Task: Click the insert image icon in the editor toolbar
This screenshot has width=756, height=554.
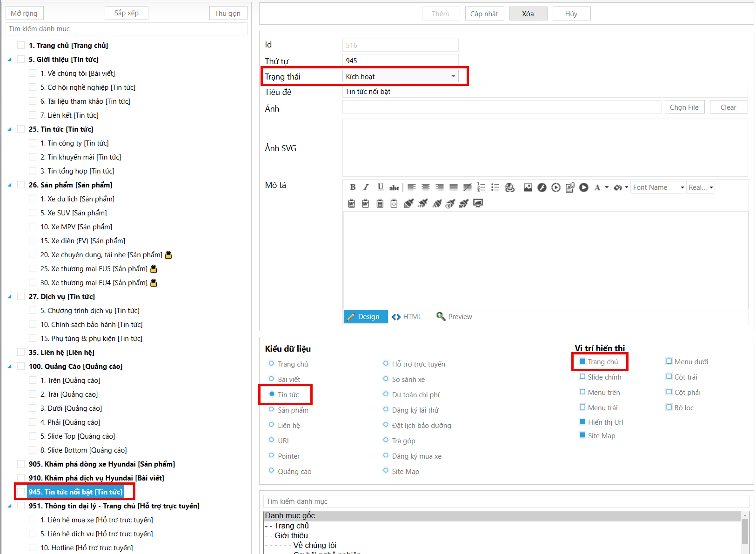Action: point(528,187)
